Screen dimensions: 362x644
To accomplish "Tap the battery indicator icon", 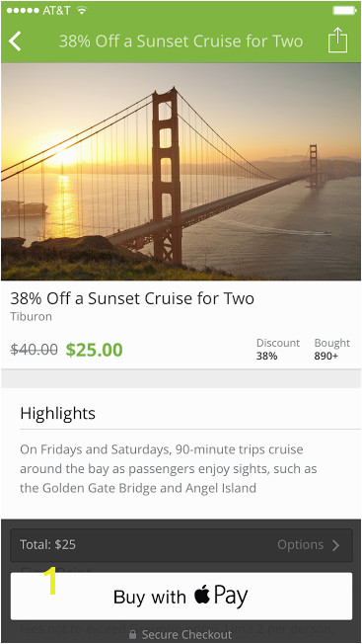I will point(345,10).
